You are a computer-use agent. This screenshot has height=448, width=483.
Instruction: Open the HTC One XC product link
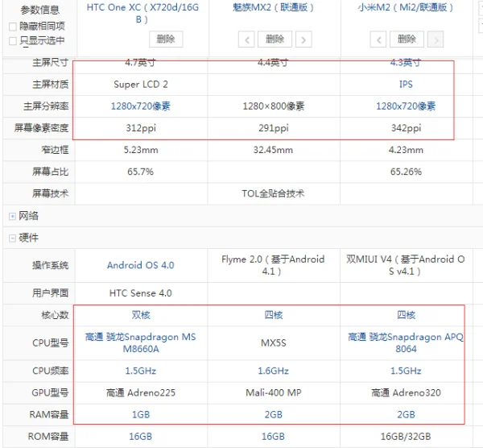coord(142,13)
